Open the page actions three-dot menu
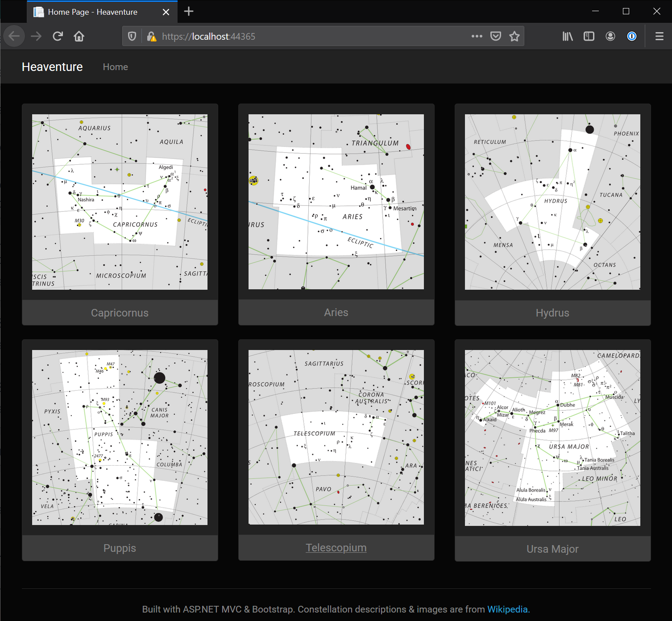 click(477, 36)
